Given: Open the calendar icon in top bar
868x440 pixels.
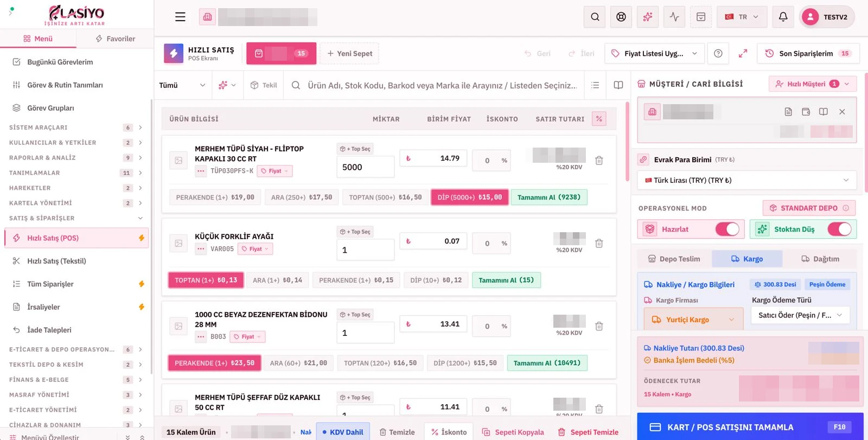Looking at the screenshot, I should 701,17.
